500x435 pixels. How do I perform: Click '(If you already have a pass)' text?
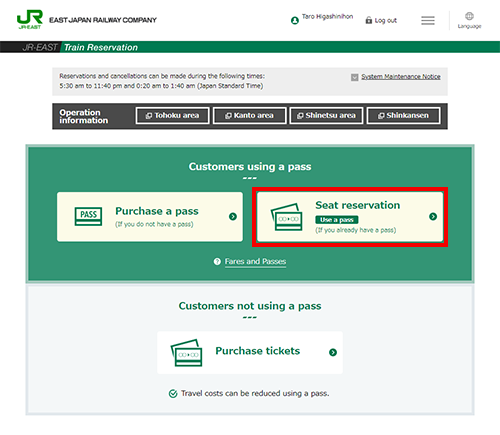pos(356,230)
